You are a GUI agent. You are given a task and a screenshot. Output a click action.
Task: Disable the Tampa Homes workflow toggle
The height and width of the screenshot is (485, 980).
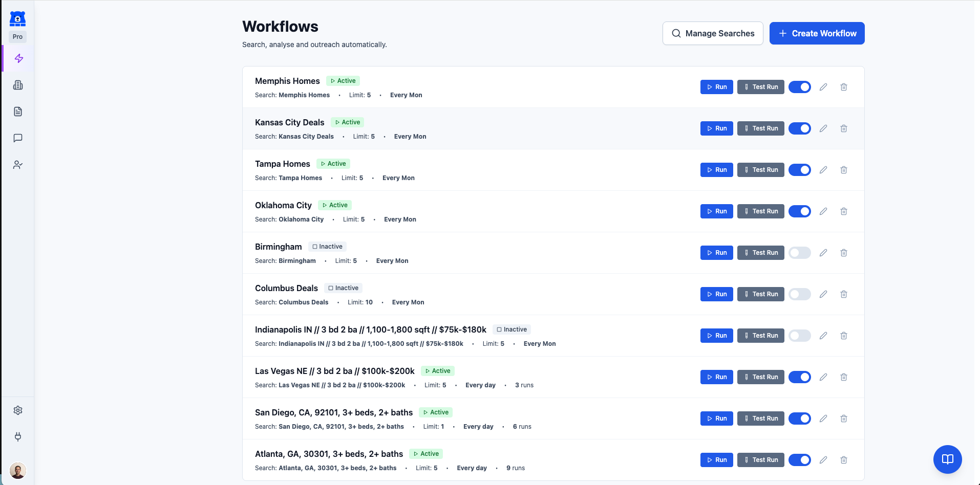pos(800,169)
